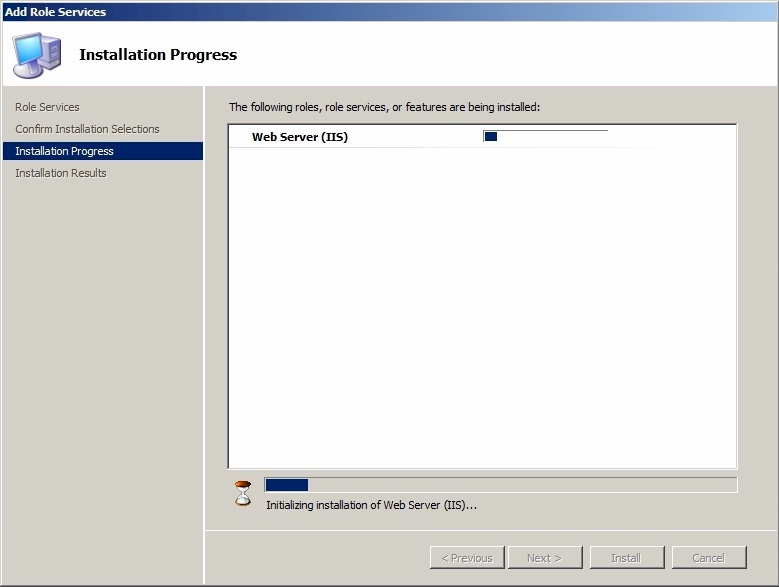Click the hourglass progress icon
The width and height of the screenshot is (779, 587).
(243, 493)
